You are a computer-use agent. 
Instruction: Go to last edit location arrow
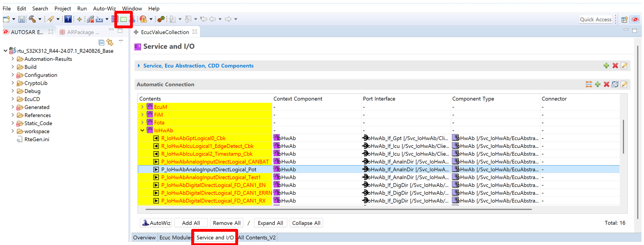(204, 19)
